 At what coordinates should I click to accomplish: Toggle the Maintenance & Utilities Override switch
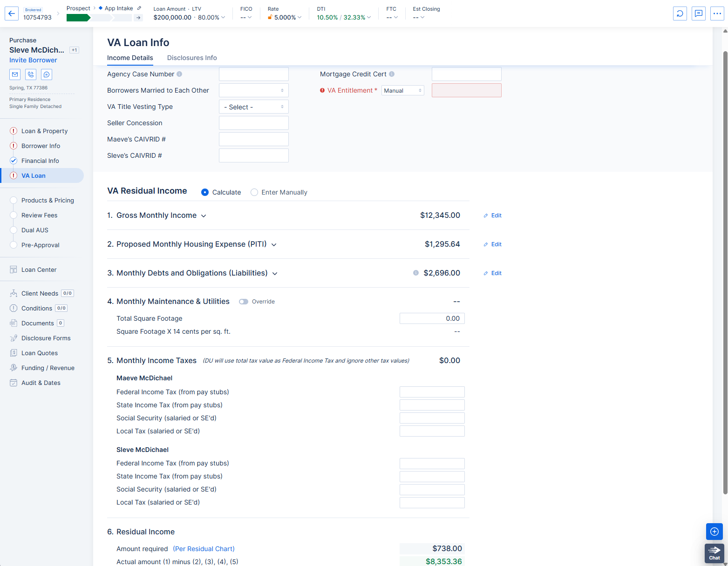click(x=244, y=302)
